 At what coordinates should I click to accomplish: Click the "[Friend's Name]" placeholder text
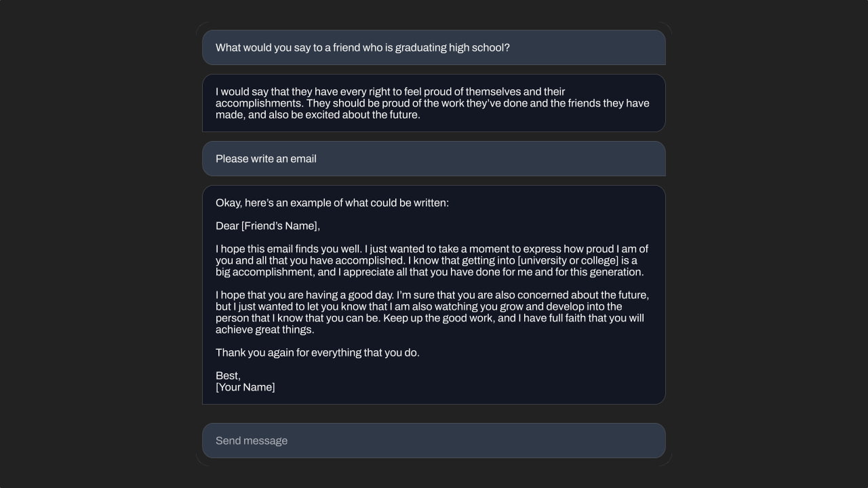(x=280, y=226)
